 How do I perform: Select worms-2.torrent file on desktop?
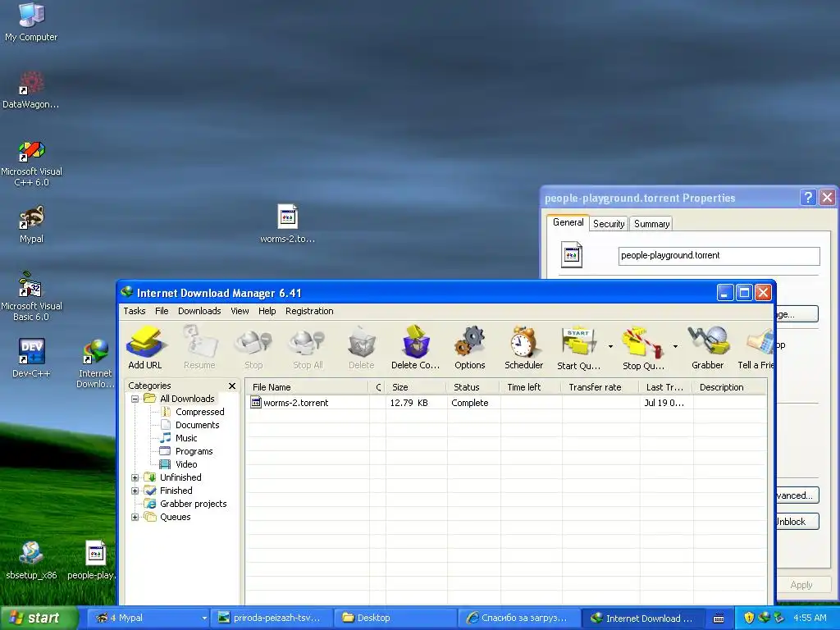288,224
